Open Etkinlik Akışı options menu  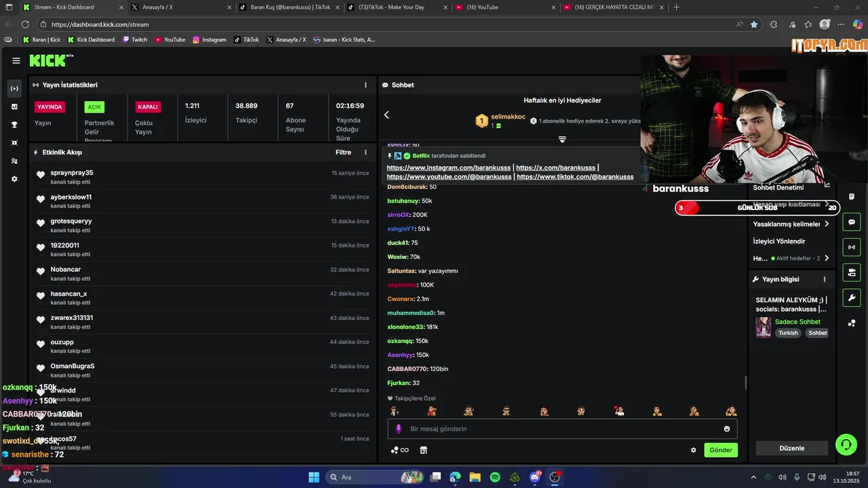(x=366, y=152)
